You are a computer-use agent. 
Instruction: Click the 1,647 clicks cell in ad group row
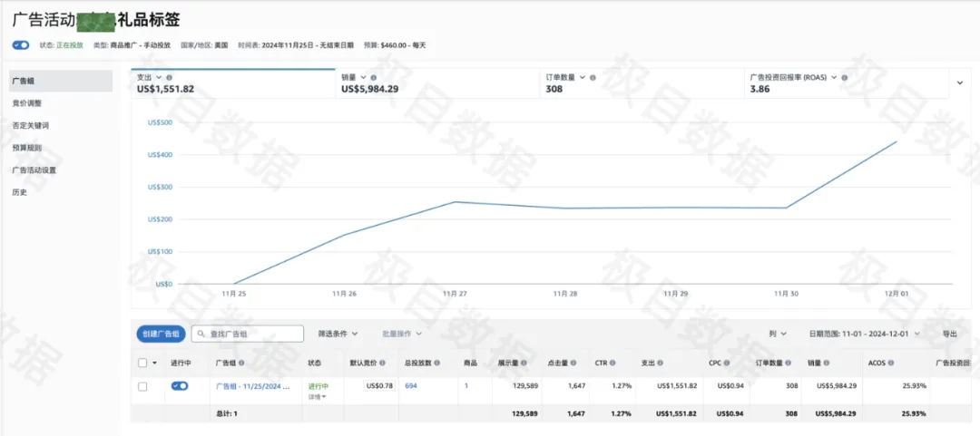[575, 386]
